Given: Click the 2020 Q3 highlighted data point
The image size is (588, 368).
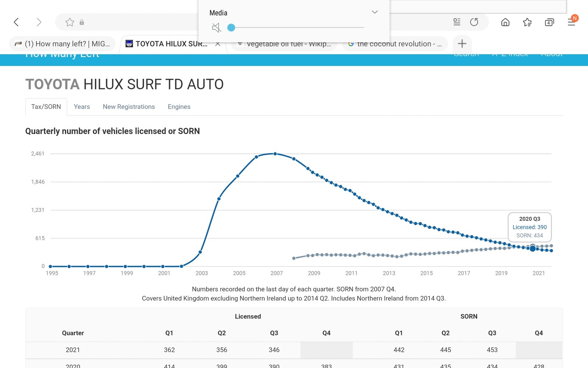Looking at the screenshot, I should click(x=533, y=249).
